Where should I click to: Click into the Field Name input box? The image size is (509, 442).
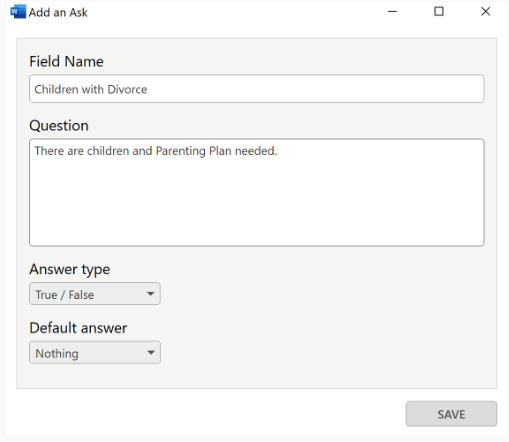click(x=256, y=89)
